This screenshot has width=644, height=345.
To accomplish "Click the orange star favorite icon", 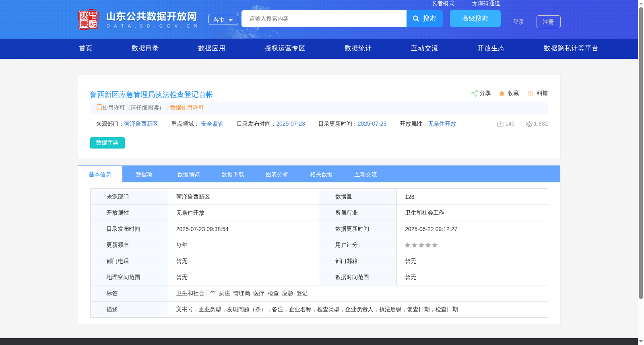I will click(x=502, y=93).
